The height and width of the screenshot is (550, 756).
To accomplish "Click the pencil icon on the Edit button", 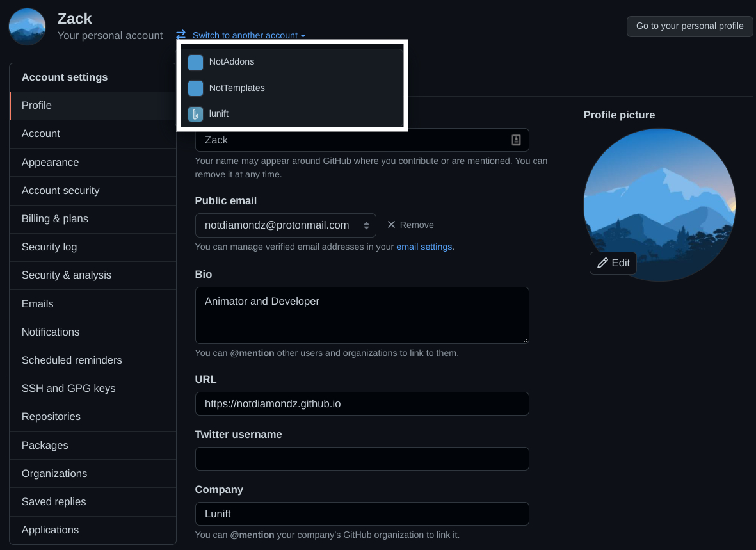I will tap(602, 263).
